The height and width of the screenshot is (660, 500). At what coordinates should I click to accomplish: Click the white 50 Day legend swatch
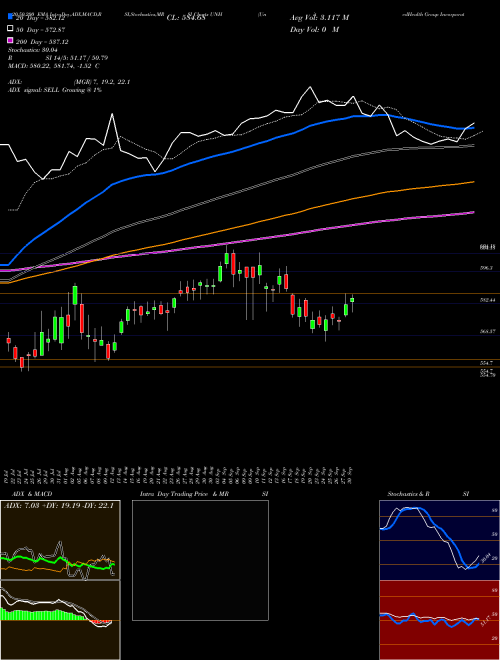pos(10,28)
